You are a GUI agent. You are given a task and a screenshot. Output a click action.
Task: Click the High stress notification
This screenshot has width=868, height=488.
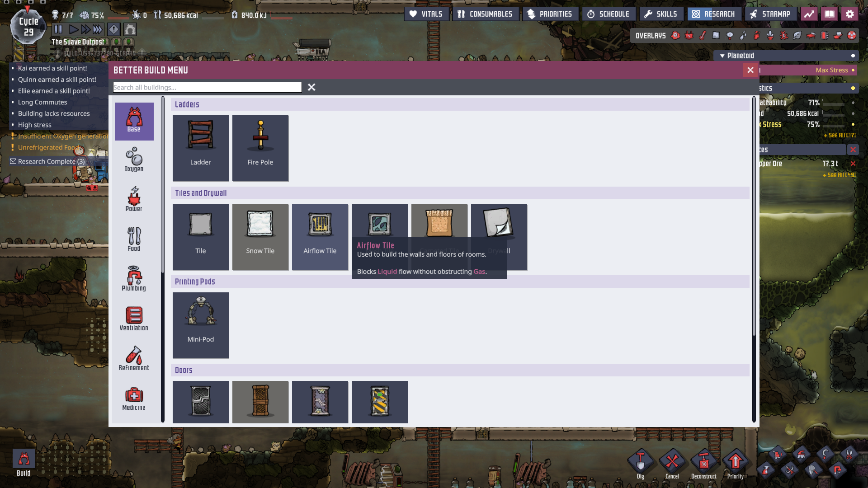[35, 125]
